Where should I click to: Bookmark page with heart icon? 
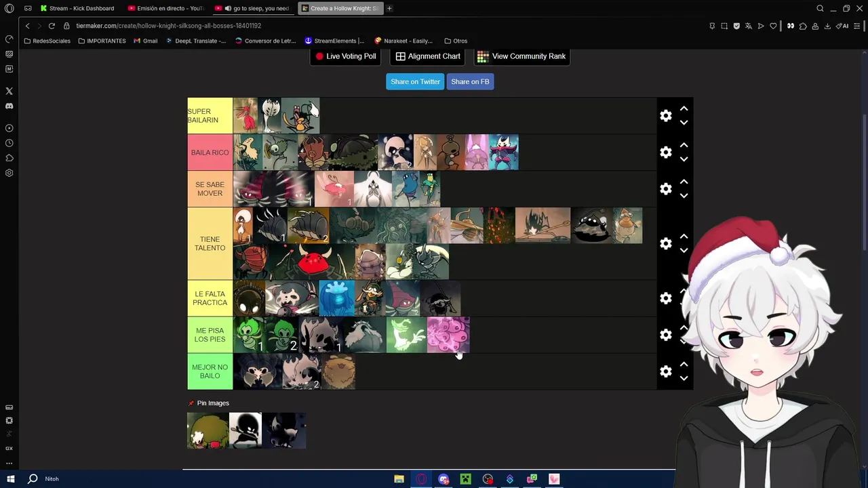(773, 26)
